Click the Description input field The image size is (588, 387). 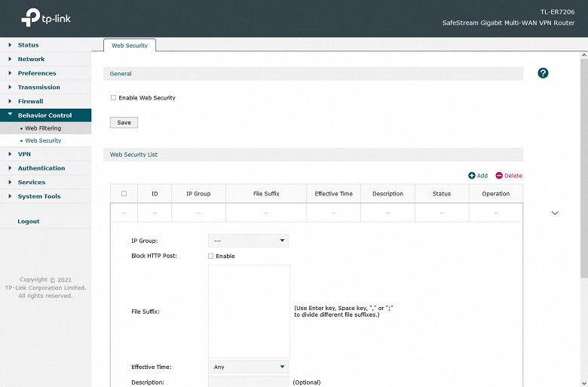point(249,382)
